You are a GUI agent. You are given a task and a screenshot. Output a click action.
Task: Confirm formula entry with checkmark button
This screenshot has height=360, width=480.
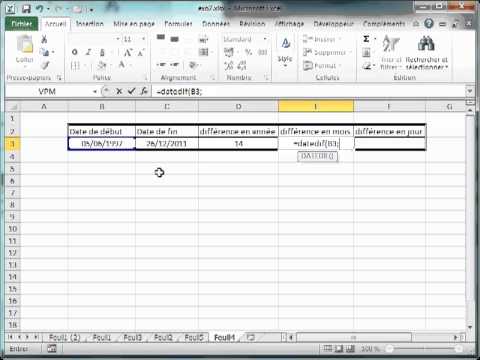tap(131, 91)
